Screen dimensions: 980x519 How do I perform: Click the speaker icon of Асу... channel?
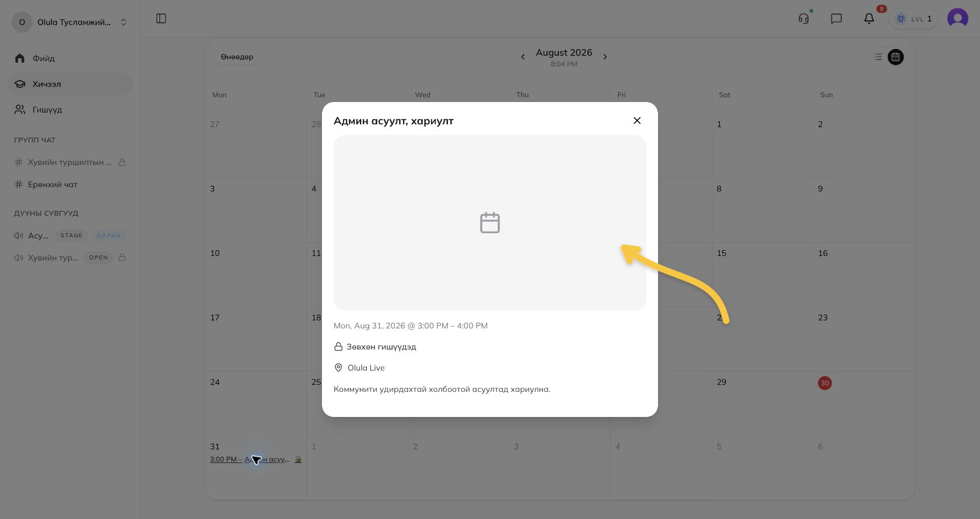pyautogui.click(x=19, y=236)
